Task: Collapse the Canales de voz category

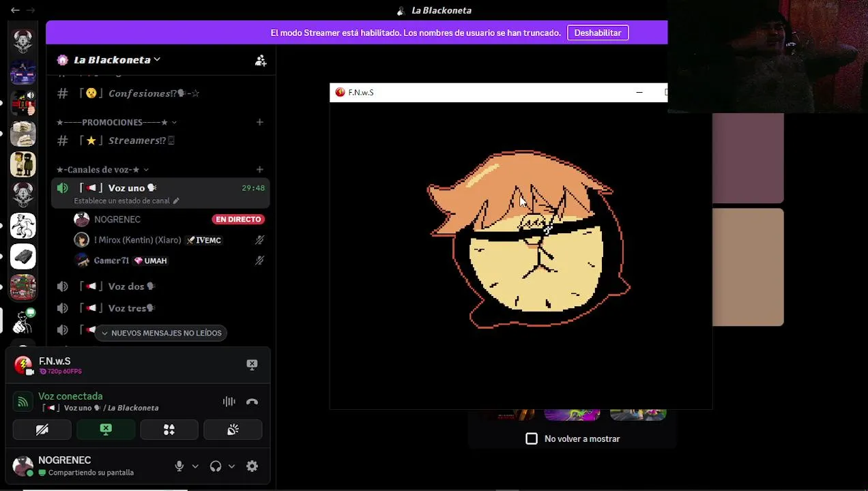Action: tap(102, 169)
